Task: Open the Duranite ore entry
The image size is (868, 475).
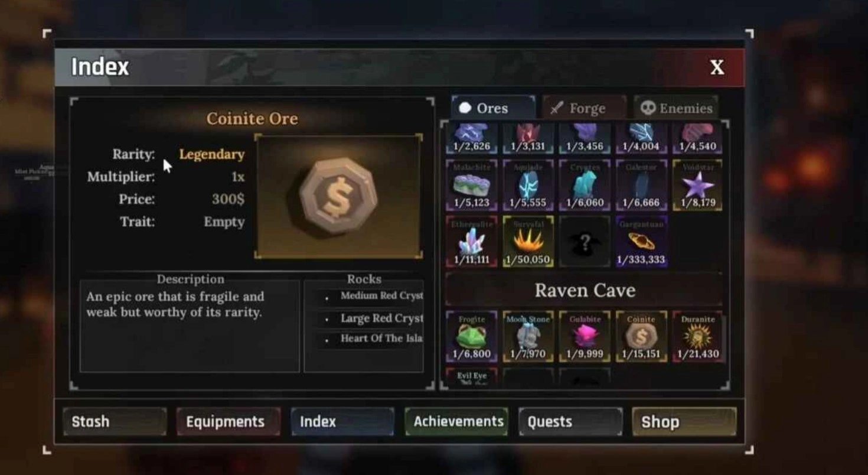Action: tap(698, 336)
